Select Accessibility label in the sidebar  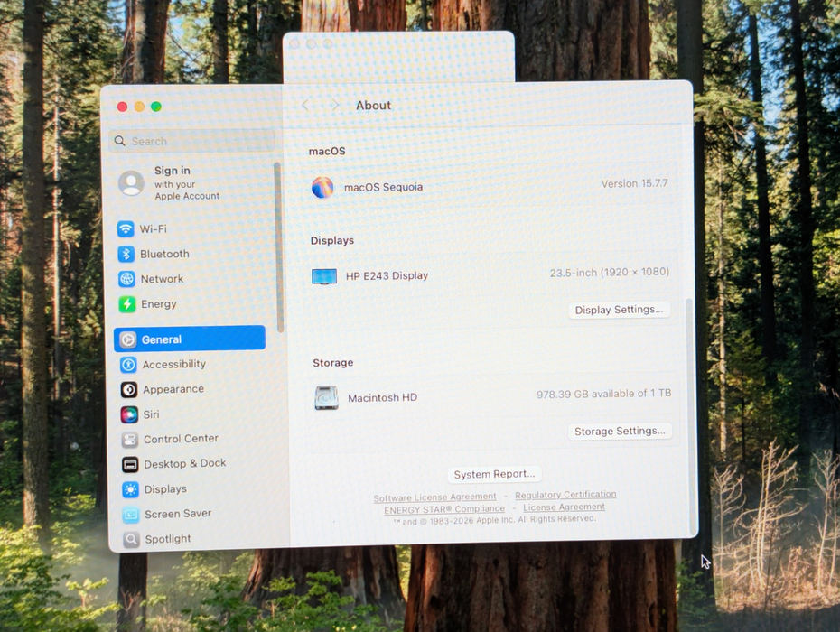pyautogui.click(x=174, y=364)
